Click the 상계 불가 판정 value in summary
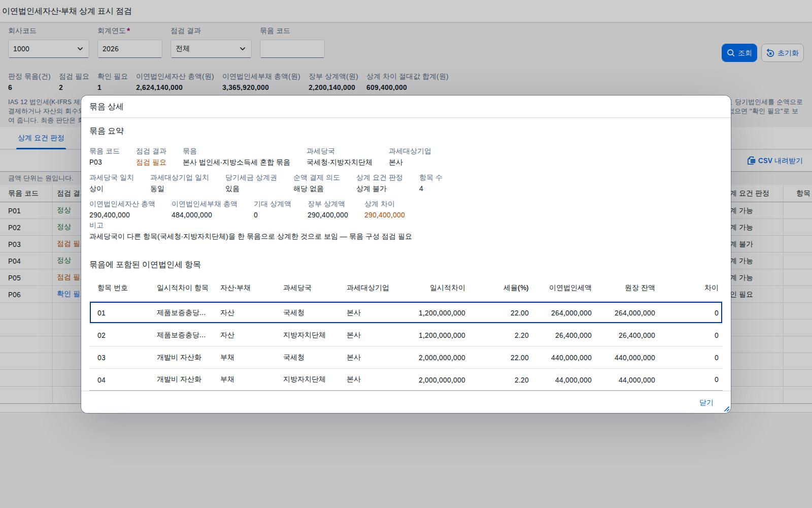The image size is (812, 508). [x=371, y=189]
